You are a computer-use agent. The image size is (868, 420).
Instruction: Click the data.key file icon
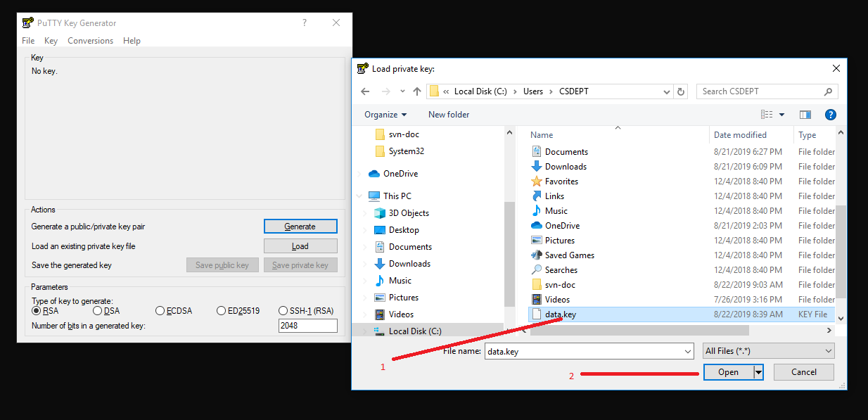[537, 314]
